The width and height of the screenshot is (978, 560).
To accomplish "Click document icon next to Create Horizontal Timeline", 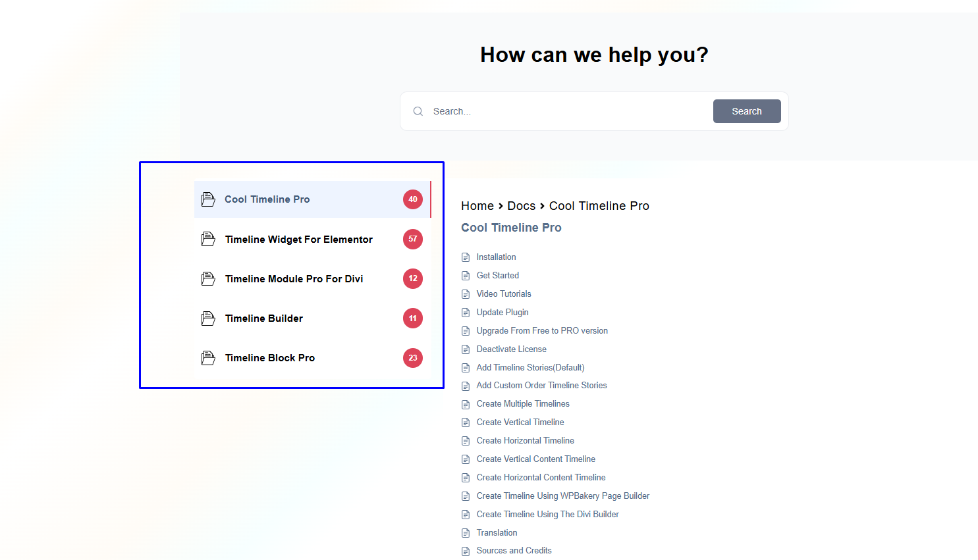I will coord(466,441).
